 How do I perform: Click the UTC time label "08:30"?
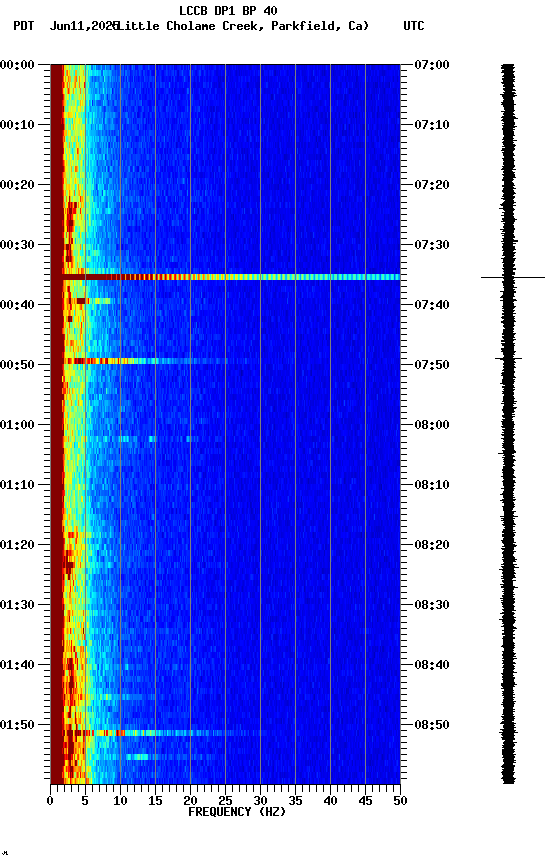[x=432, y=606]
